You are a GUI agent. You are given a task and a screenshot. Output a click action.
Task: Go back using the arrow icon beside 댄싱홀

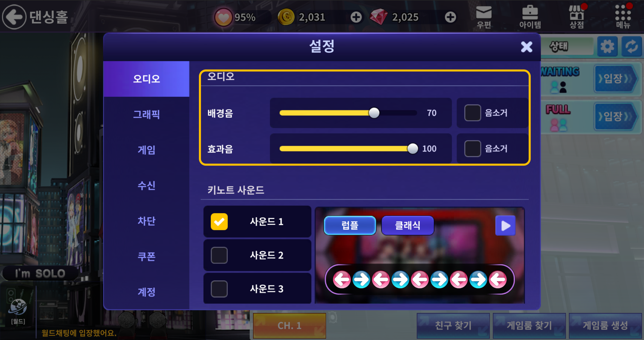click(14, 17)
